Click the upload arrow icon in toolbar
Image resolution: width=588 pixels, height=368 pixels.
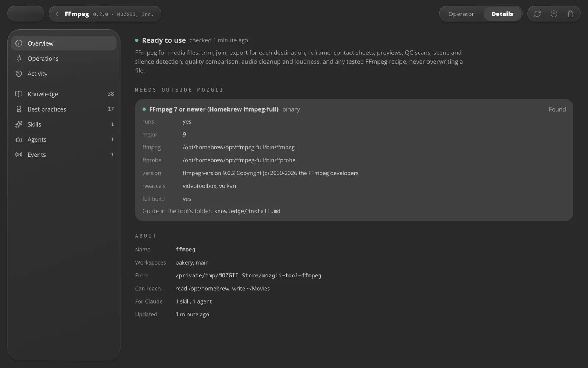point(554,14)
